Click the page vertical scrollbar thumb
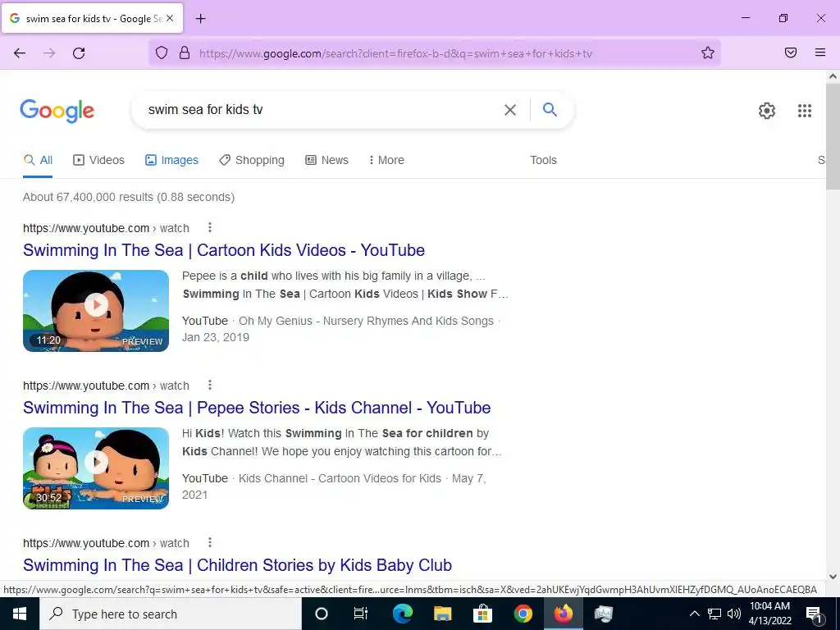The image size is (840, 630). point(833,136)
